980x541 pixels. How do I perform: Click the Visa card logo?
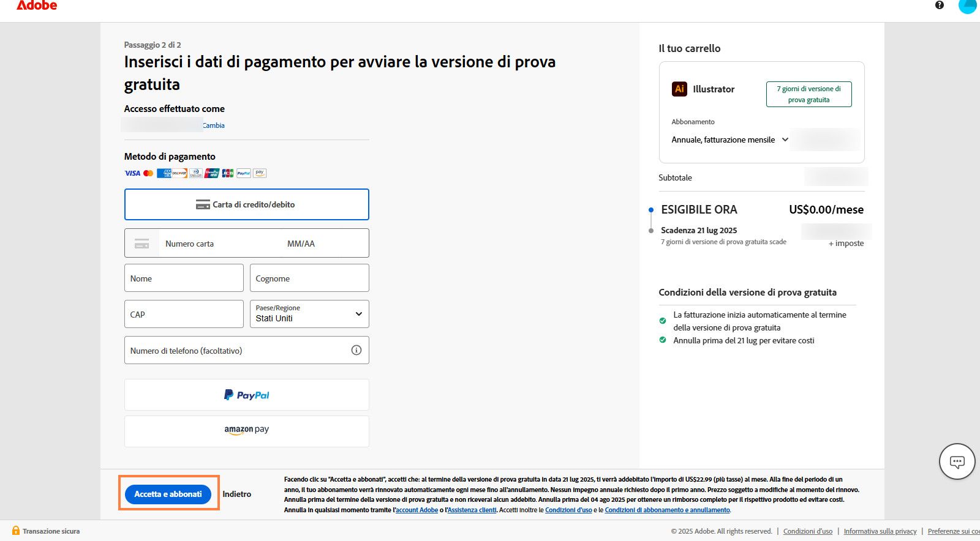click(132, 173)
